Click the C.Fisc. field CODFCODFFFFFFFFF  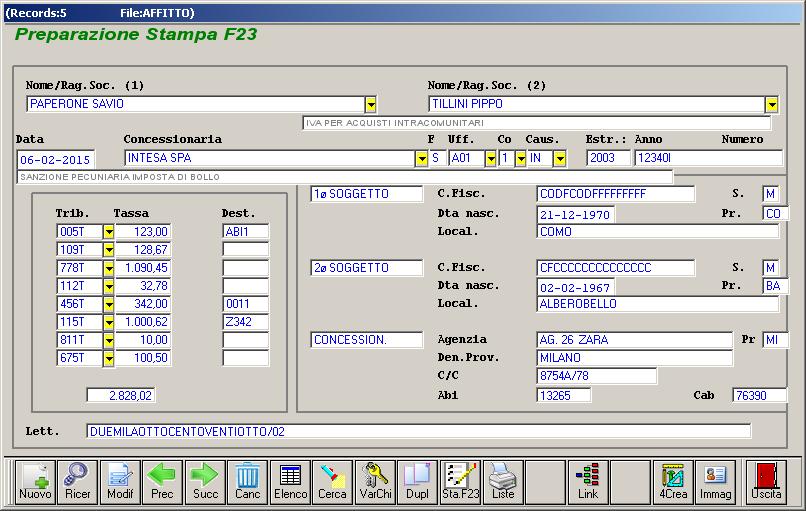coord(615,194)
